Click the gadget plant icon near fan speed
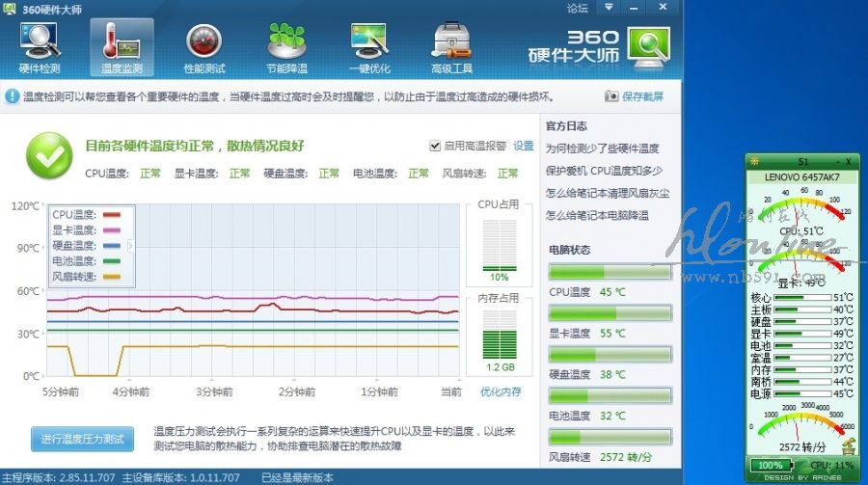 tap(848, 445)
